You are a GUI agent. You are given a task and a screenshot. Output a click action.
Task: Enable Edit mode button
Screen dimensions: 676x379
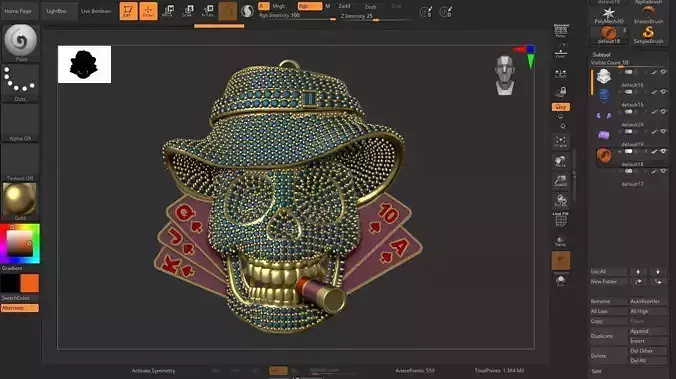tap(128, 11)
